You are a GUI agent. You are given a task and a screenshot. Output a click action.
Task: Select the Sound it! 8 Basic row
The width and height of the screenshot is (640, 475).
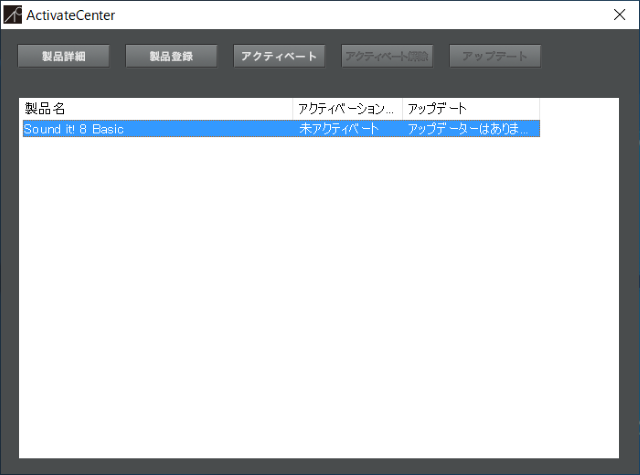(281, 129)
